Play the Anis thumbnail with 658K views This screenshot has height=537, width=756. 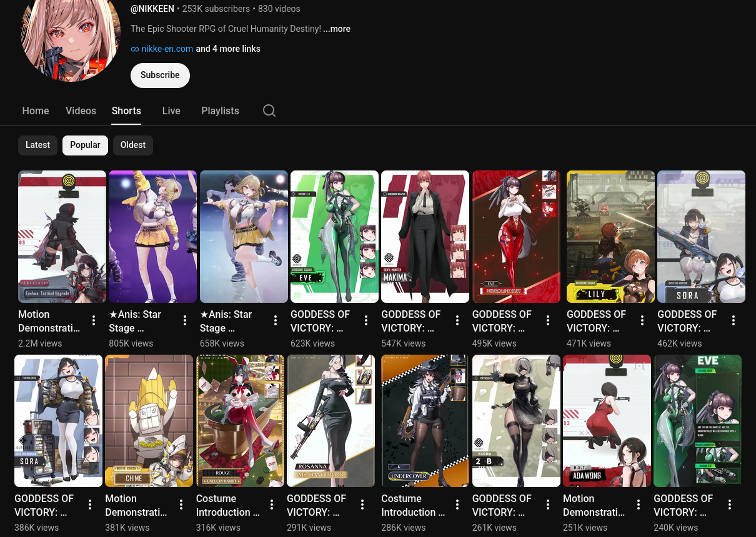coord(244,237)
